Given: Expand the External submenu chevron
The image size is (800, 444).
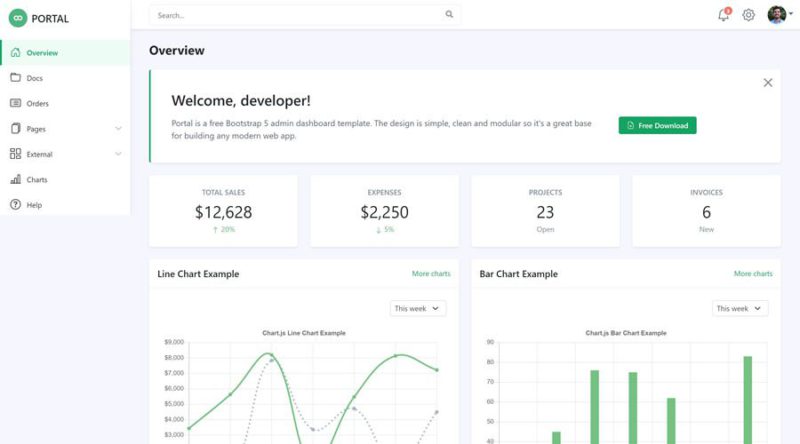Looking at the screenshot, I should (x=118, y=154).
